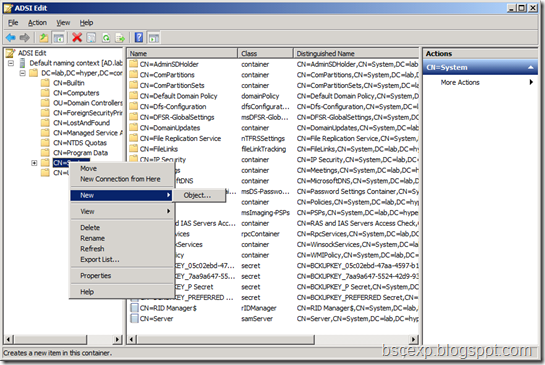Open the File menu
Image resolution: width=545 pixels, height=365 pixels.
(x=13, y=23)
